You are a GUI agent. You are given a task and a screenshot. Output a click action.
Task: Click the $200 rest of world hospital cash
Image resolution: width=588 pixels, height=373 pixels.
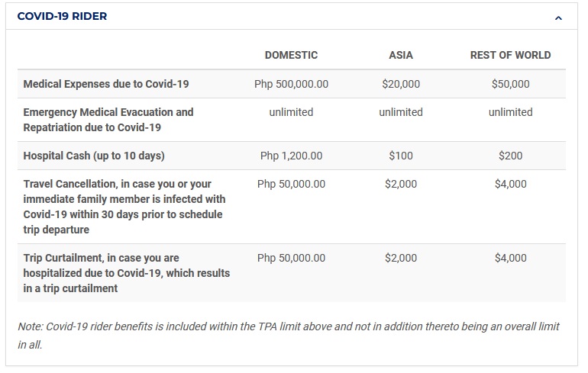coord(510,156)
